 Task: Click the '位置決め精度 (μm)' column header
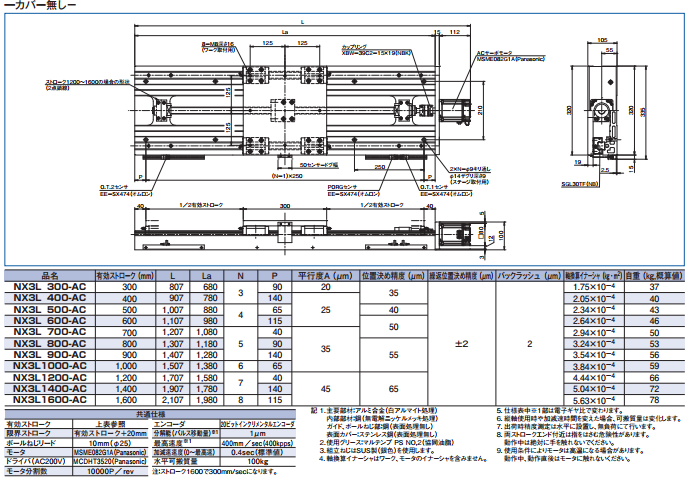pyautogui.click(x=393, y=276)
